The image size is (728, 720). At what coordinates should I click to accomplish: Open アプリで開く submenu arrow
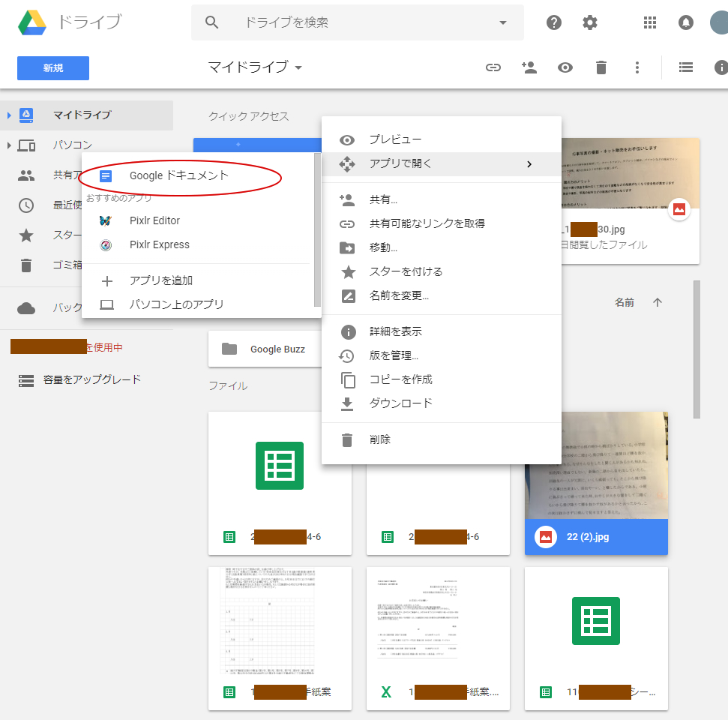(x=529, y=164)
